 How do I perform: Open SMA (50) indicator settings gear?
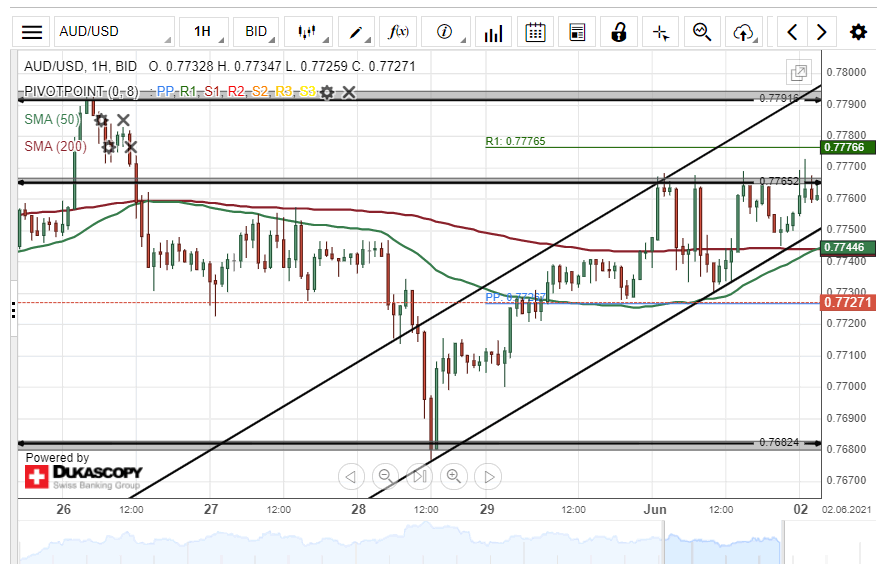coord(101,120)
